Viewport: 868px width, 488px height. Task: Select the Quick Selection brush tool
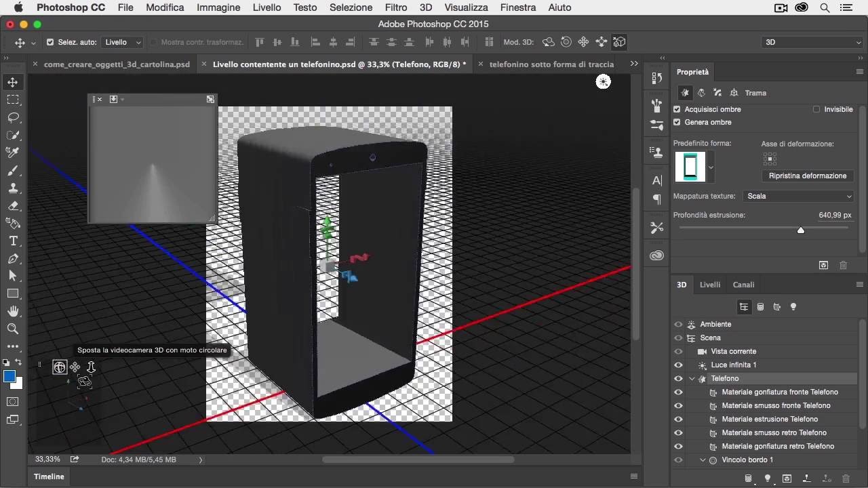13,135
